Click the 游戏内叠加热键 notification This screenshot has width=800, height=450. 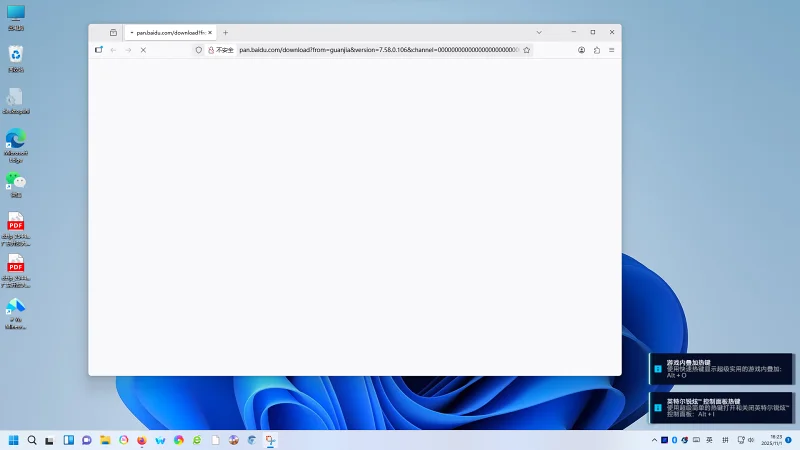pos(722,368)
